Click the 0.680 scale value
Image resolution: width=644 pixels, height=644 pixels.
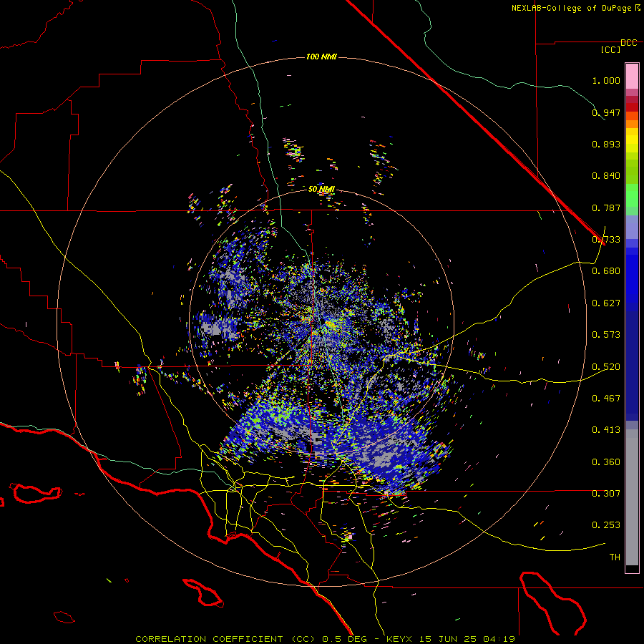(x=606, y=271)
